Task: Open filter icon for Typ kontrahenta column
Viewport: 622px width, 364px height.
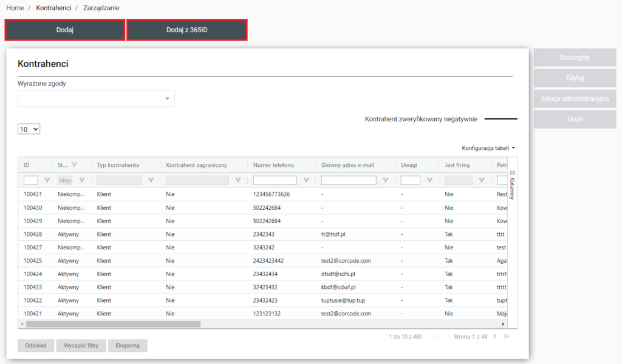Action: coord(151,180)
